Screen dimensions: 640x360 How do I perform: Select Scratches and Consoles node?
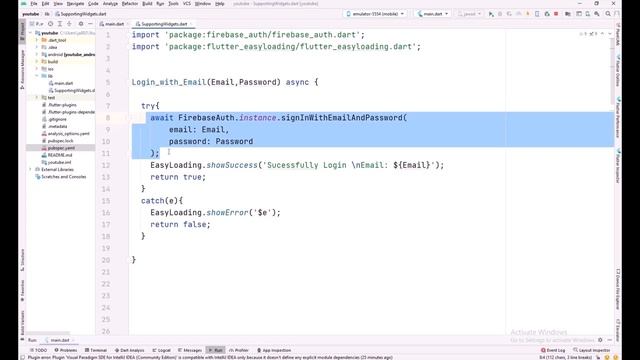point(60,177)
